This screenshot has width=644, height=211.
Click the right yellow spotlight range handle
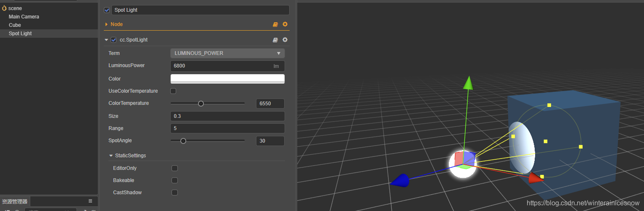point(581,147)
